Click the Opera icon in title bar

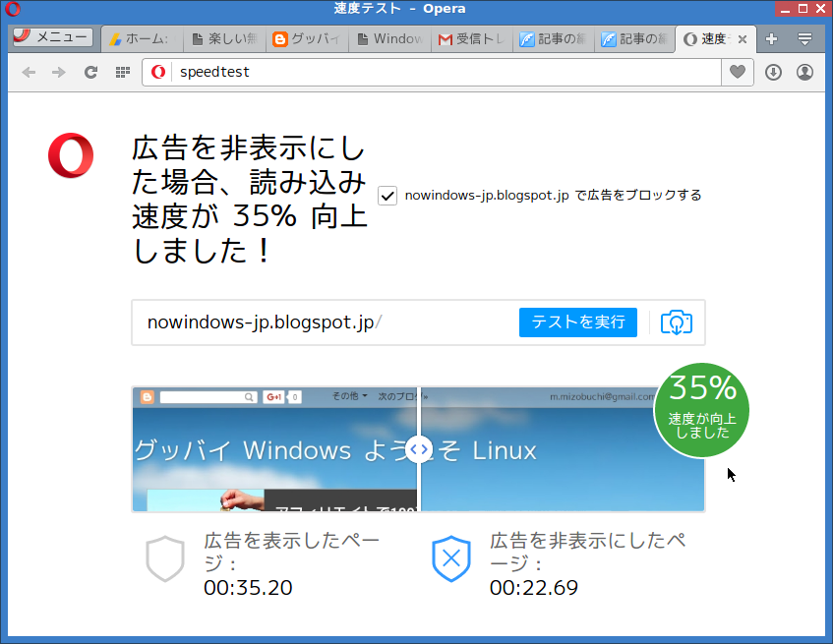pos(13,9)
